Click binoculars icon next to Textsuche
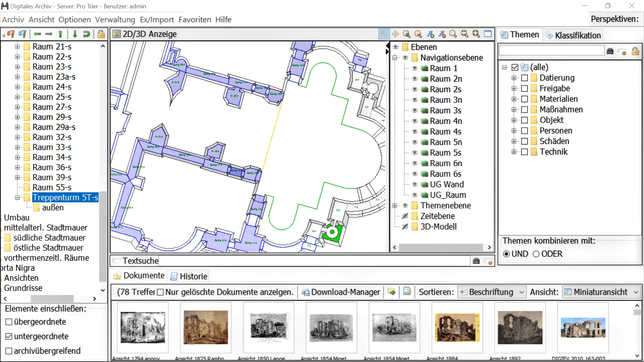The width and height of the screenshot is (644, 362). (x=476, y=261)
